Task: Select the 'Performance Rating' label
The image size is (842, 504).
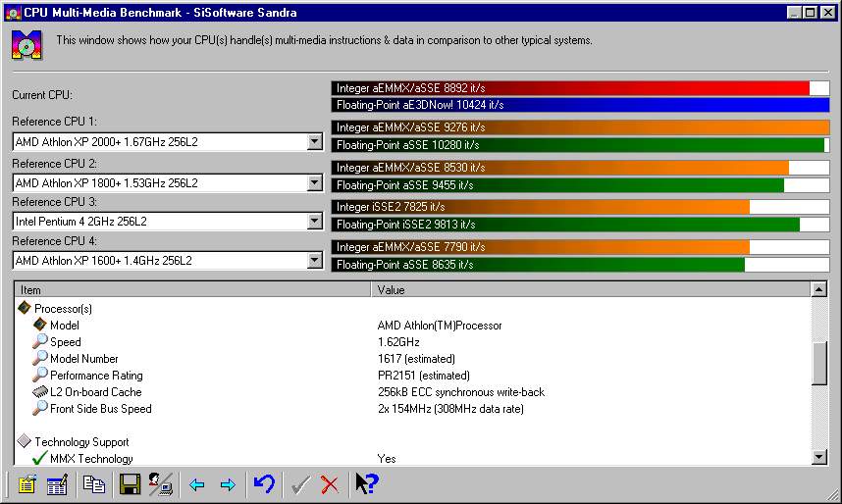Action: click(x=96, y=376)
